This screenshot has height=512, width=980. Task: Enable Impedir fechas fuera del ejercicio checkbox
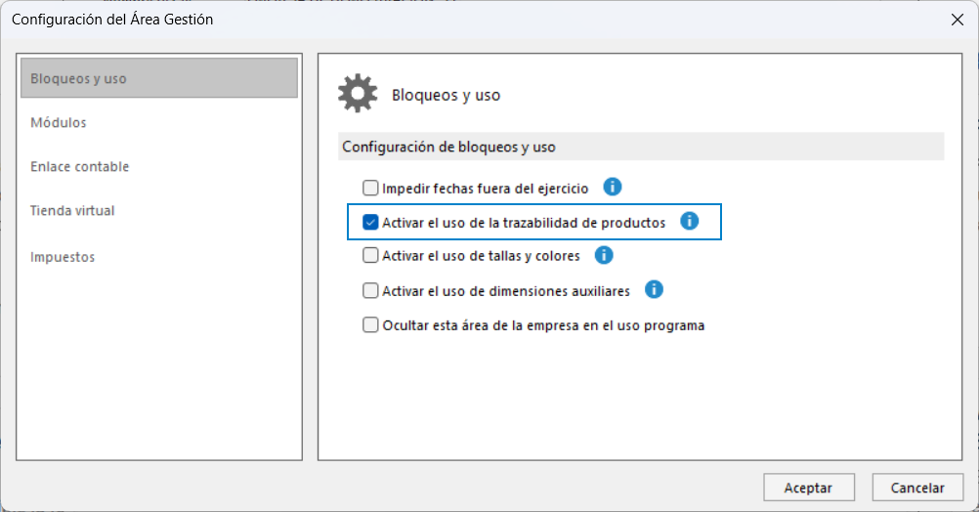(370, 188)
